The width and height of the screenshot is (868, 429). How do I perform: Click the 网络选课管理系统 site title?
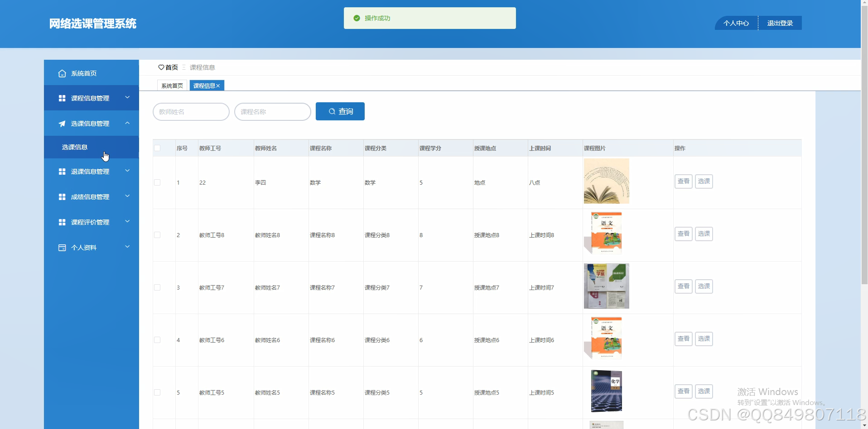tap(93, 24)
